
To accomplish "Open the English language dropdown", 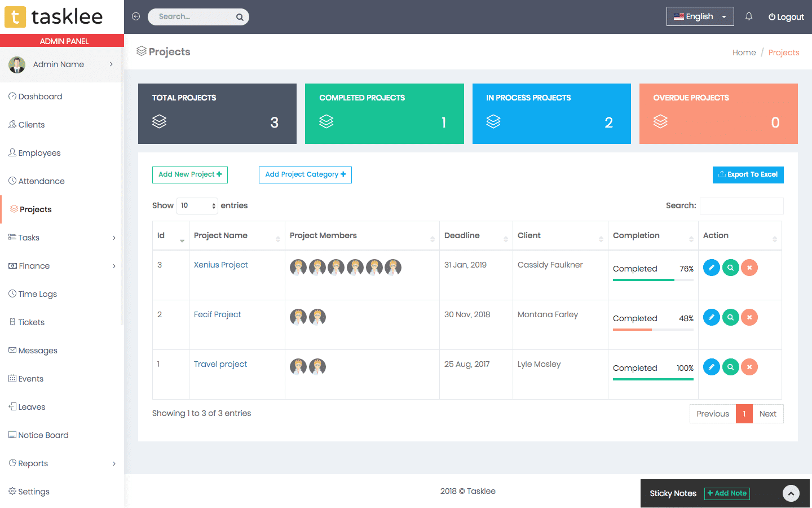I will click(700, 16).
